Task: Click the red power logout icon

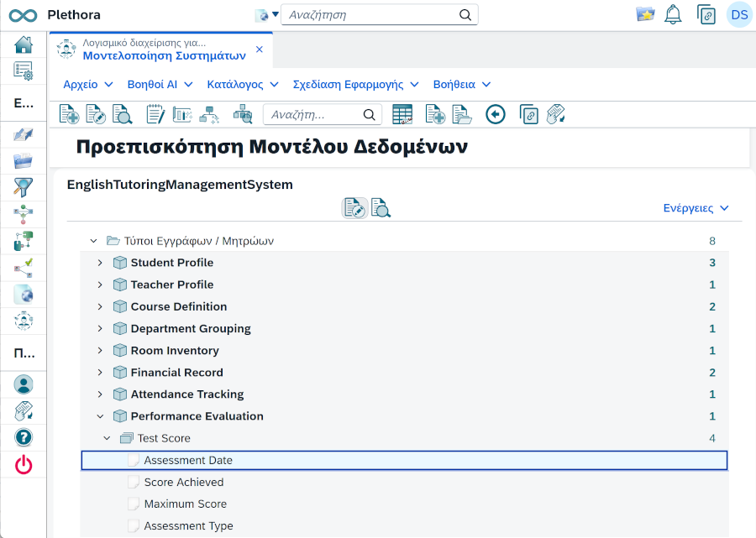Action: [24, 465]
